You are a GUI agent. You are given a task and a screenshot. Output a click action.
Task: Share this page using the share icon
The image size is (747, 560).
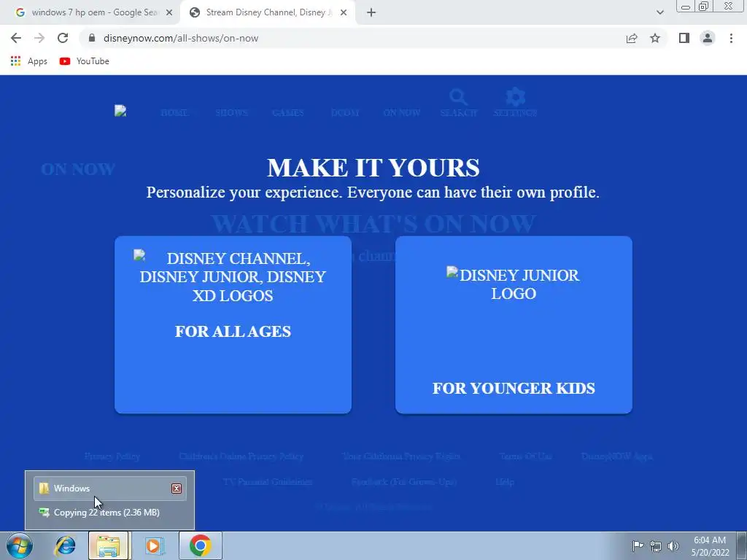click(x=632, y=38)
